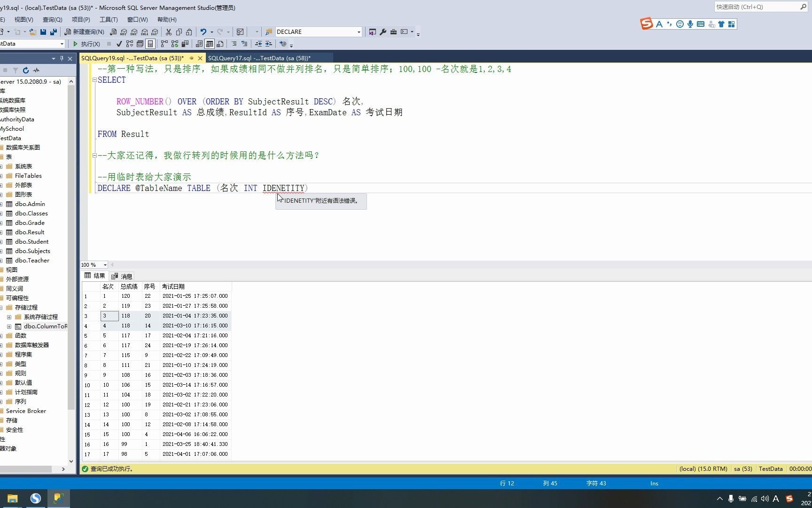Image resolution: width=812 pixels, height=508 pixels.
Task: Select the 结果 results tab
Action: pos(95,276)
